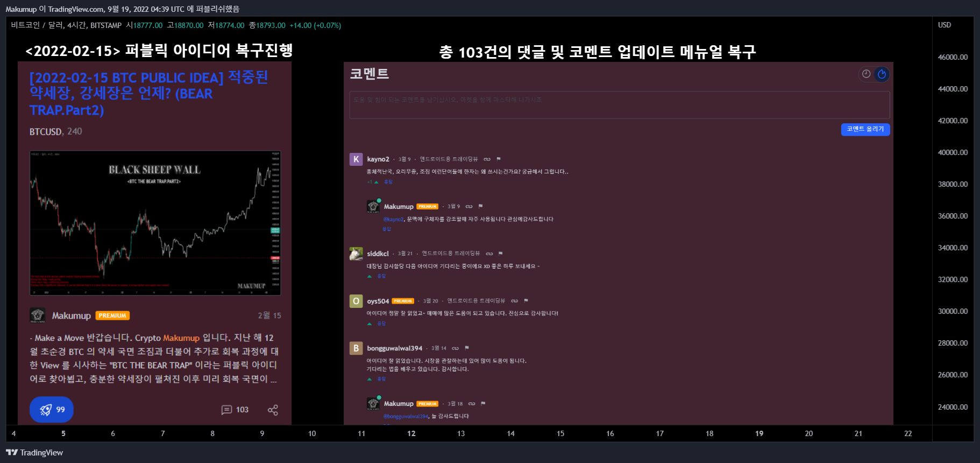Flag Makumup's 3월 18 reply

pos(483,404)
